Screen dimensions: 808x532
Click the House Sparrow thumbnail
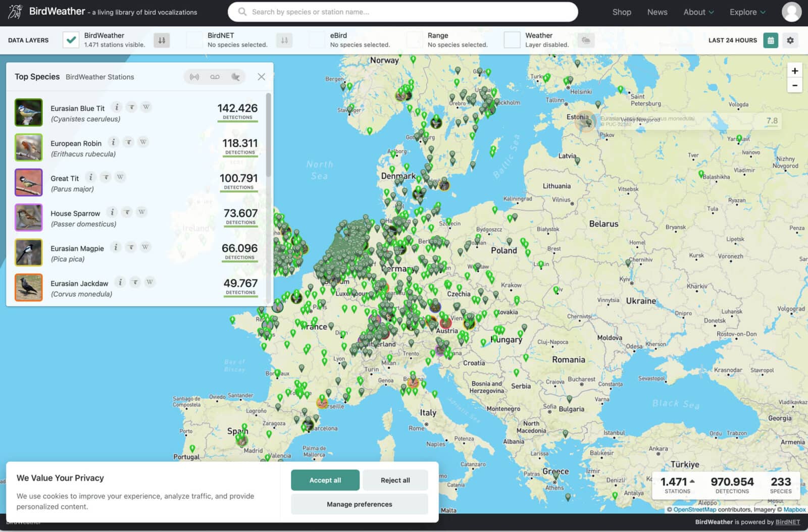[29, 217]
